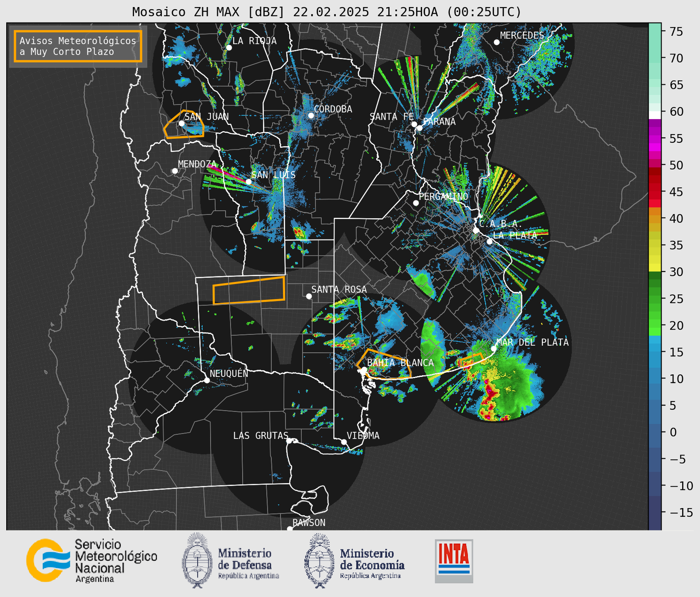Click the MENDOZA city marker dot
Viewport: 700px width, 597px height.
(175, 171)
